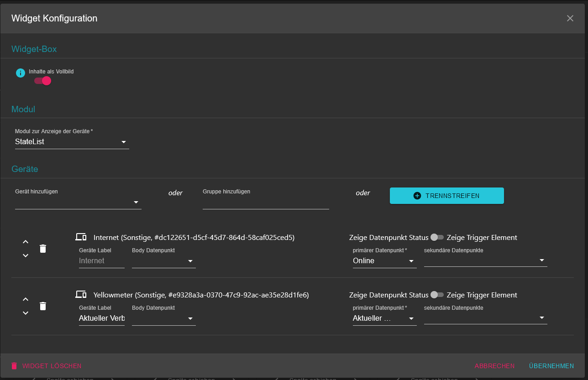Move the Yellowmeter device down with its chevron
This screenshot has height=380, width=588.
tap(26, 313)
